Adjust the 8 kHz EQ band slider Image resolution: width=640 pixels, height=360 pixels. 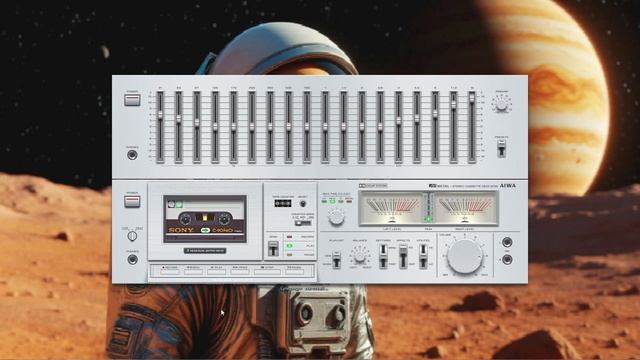(x=435, y=127)
